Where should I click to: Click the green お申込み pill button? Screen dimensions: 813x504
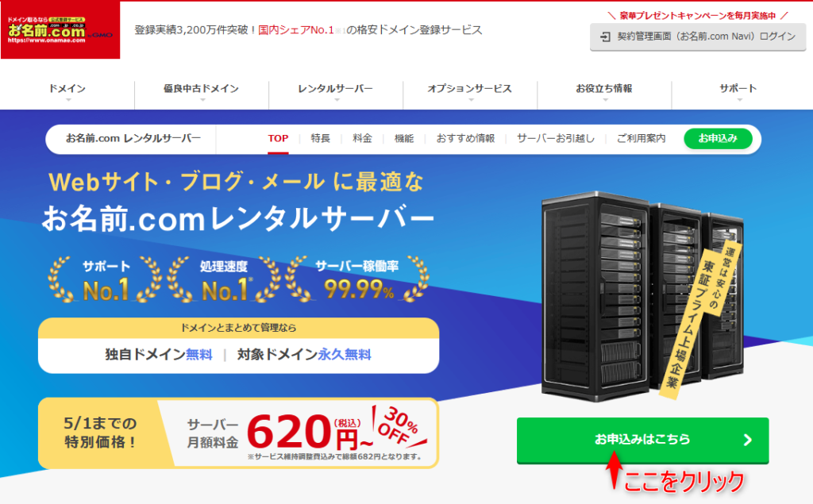[718, 138]
